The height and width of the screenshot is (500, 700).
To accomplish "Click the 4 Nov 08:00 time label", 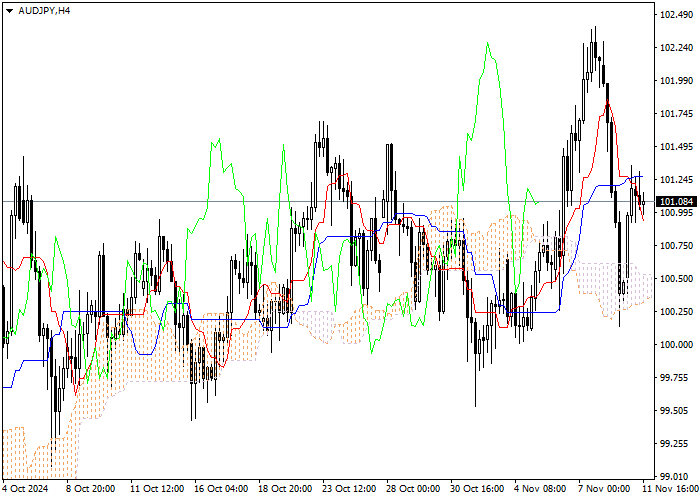I will pos(540,489).
